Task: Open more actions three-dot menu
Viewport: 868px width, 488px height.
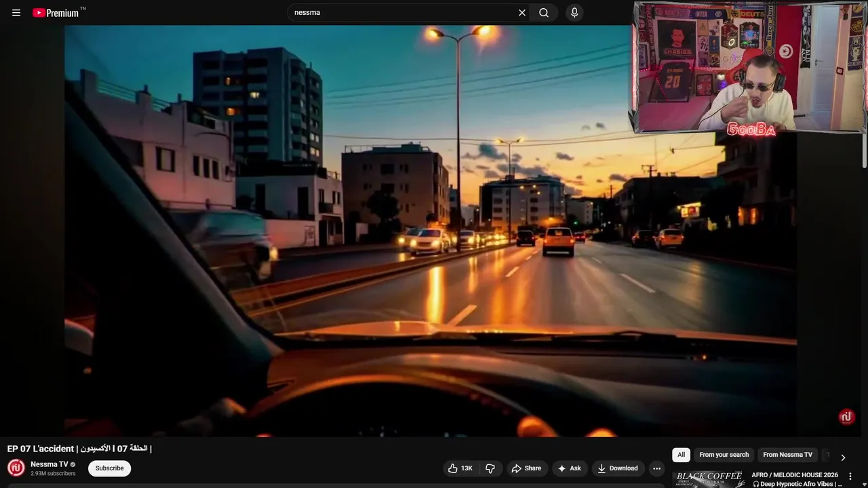Action: coord(656,468)
